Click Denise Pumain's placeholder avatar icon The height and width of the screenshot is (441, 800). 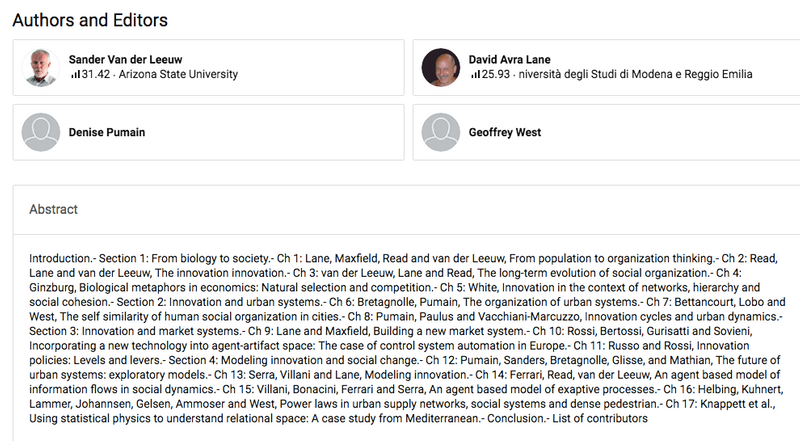click(x=41, y=131)
